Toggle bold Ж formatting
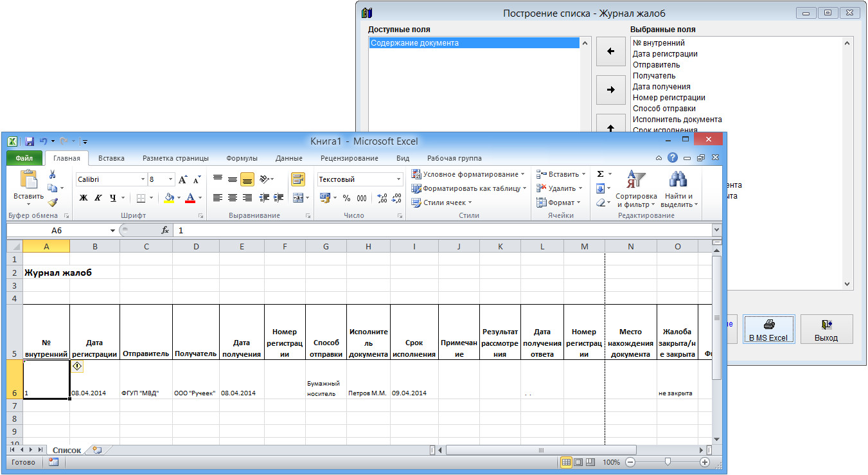This screenshot has width=868, height=475. [x=82, y=198]
